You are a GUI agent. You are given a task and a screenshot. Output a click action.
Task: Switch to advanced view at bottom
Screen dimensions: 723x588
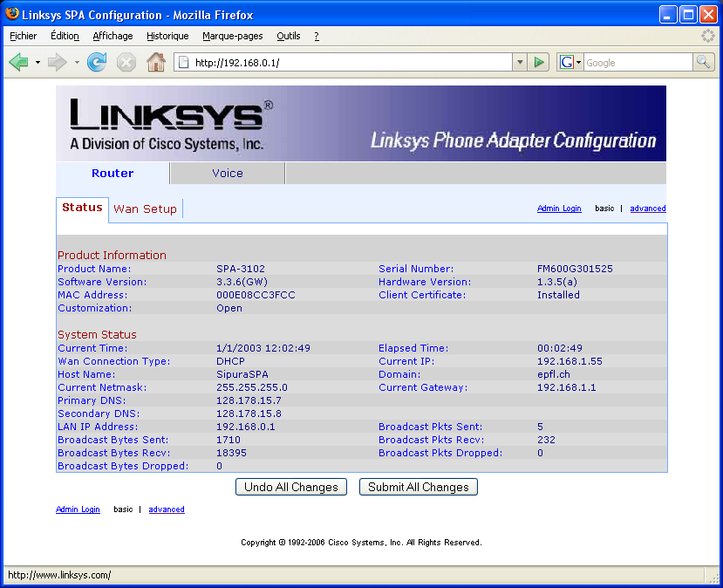coord(167,509)
